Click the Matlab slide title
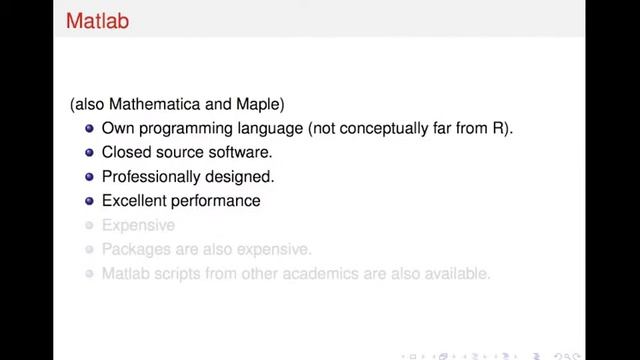640x360 pixels. pos(98,20)
